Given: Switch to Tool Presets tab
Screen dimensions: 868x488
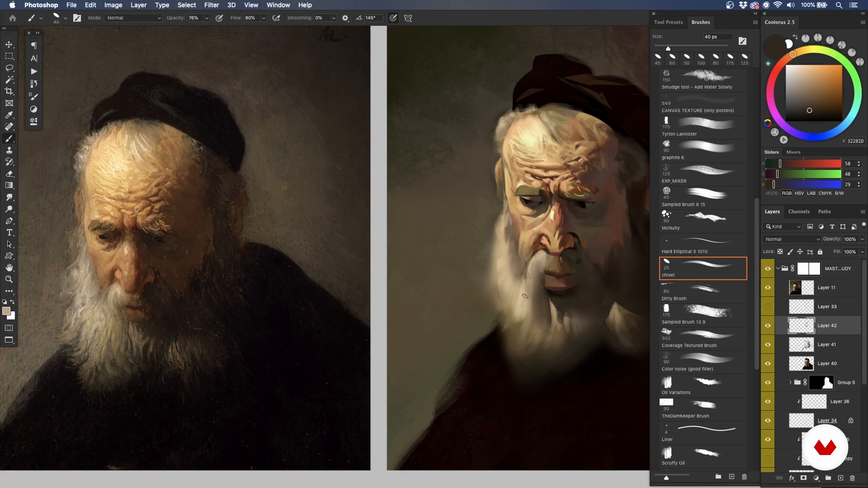Looking at the screenshot, I should 668,22.
